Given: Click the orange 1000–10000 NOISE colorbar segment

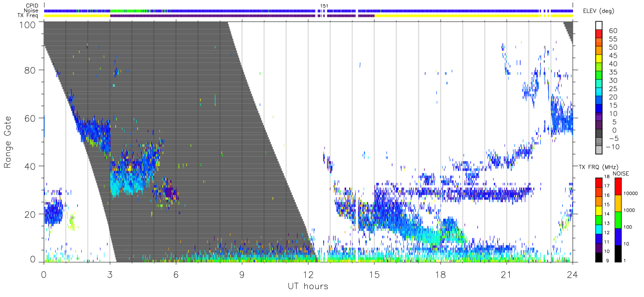Looking at the screenshot, I should coord(618,203).
